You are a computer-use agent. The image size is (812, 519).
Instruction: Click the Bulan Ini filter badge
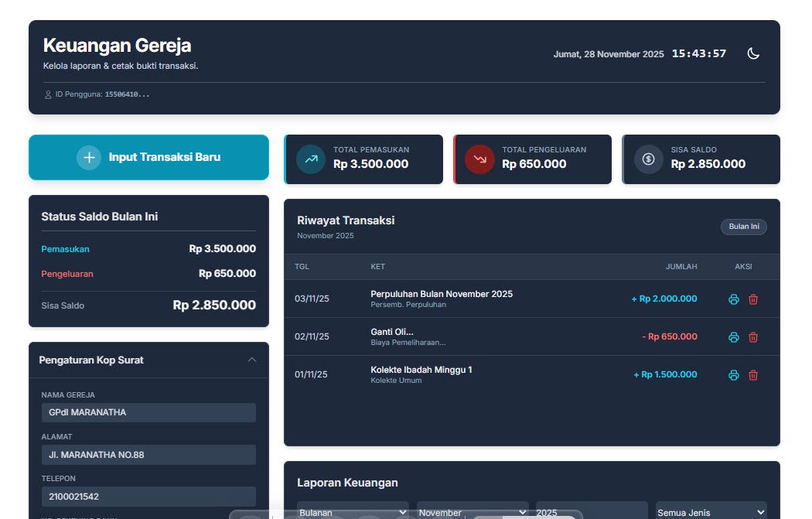tap(744, 227)
